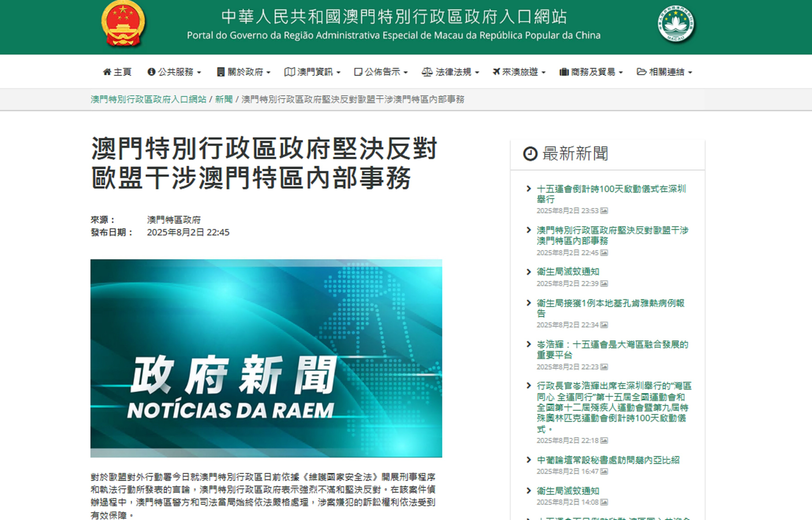Click chevron before 十五運會倒計時100天 news item

pyautogui.click(x=529, y=189)
